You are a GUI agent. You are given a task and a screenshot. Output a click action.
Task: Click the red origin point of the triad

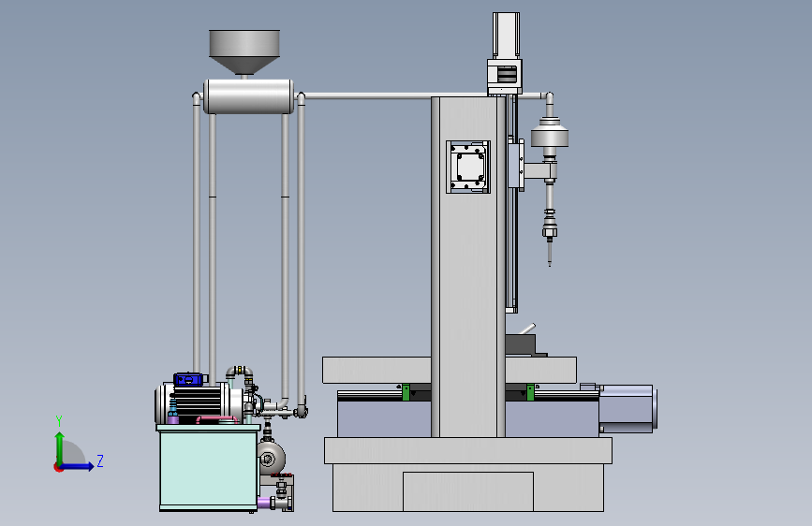click(x=58, y=467)
